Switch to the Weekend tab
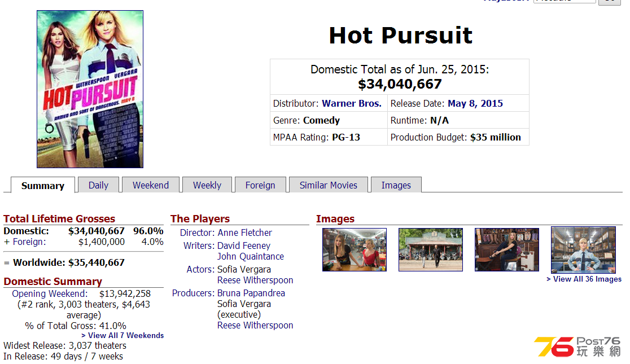Image resolution: width=630 pixels, height=364 pixels. [151, 185]
